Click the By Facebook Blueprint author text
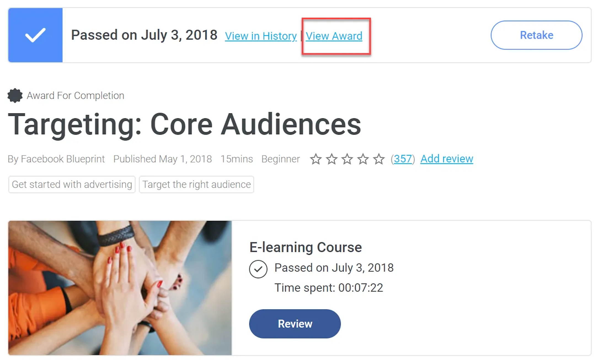 point(56,159)
